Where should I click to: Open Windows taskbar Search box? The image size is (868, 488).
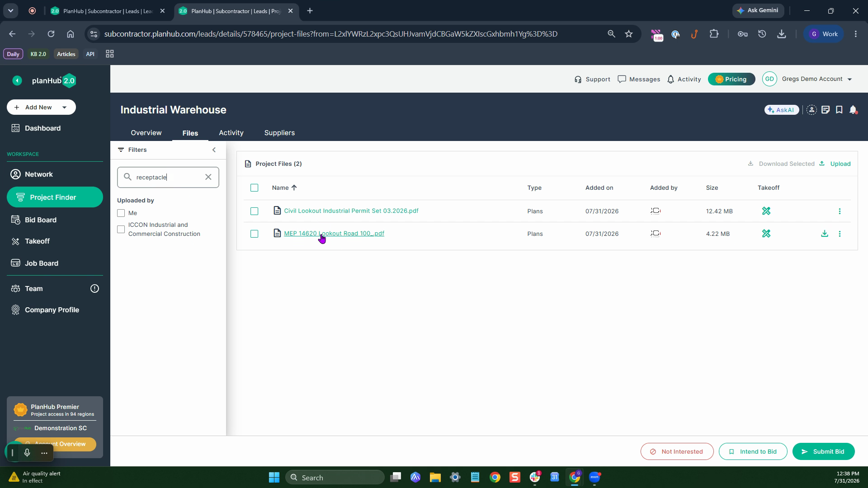335,478
